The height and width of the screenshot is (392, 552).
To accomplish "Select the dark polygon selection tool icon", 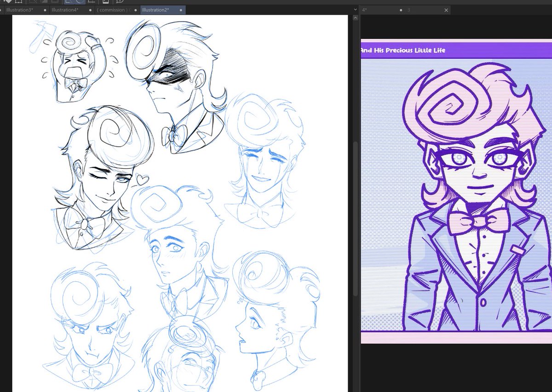I will (x=44, y=2).
